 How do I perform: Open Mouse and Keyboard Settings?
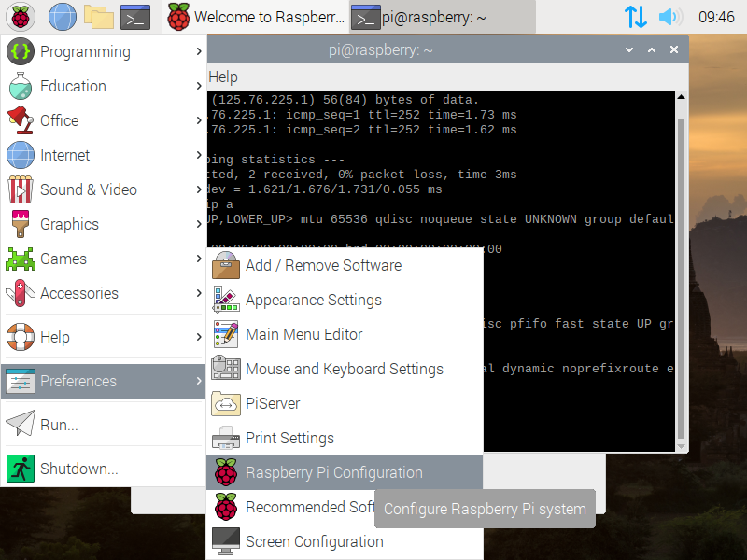345,369
